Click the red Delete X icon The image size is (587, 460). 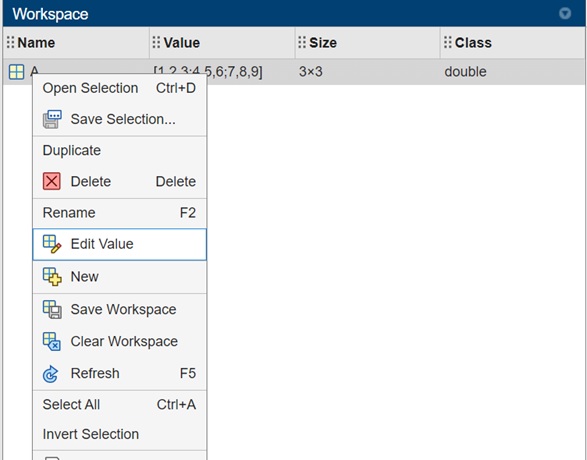click(52, 182)
